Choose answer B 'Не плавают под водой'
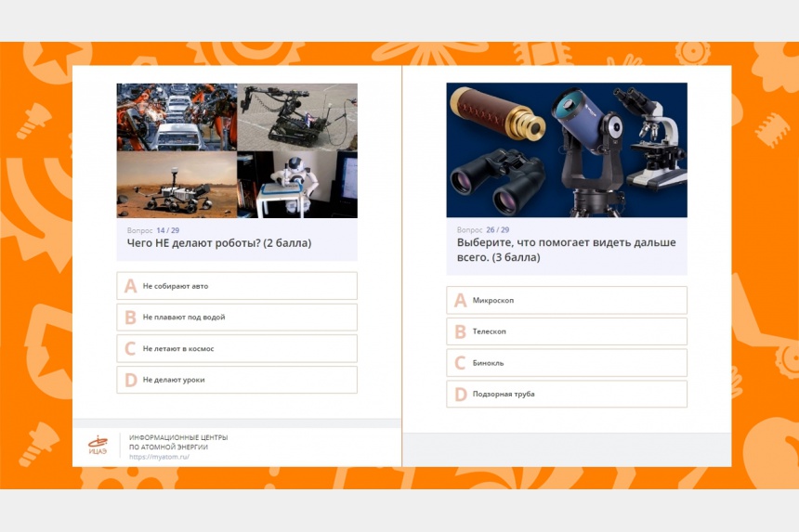Screen dimensions: 799x532 (237, 318)
